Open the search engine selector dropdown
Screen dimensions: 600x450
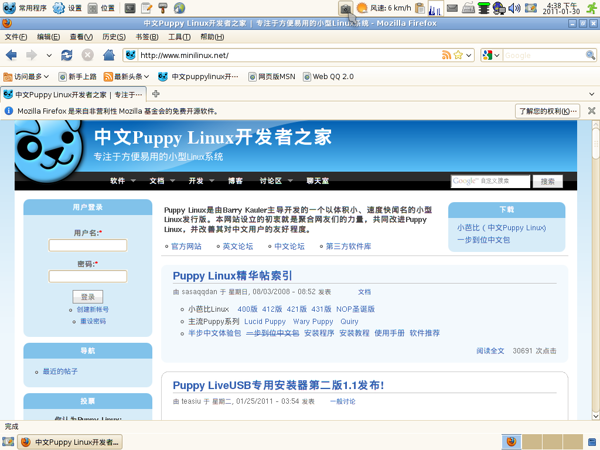[x=491, y=55]
